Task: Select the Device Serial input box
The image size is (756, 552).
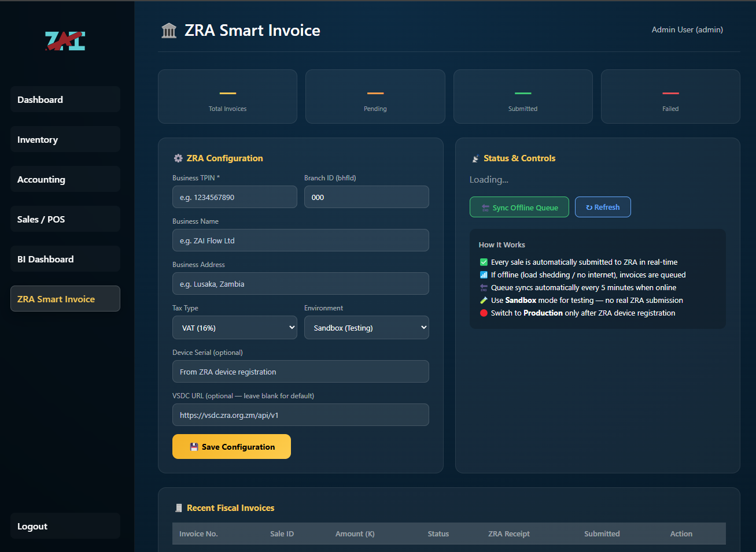Action: click(x=300, y=372)
